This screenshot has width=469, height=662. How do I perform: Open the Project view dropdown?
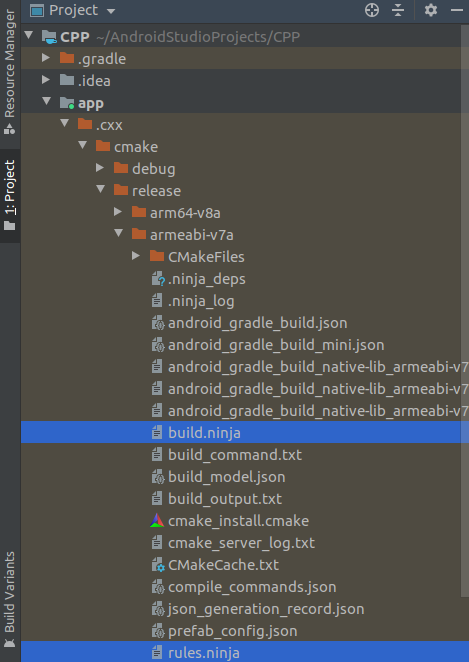point(73,10)
